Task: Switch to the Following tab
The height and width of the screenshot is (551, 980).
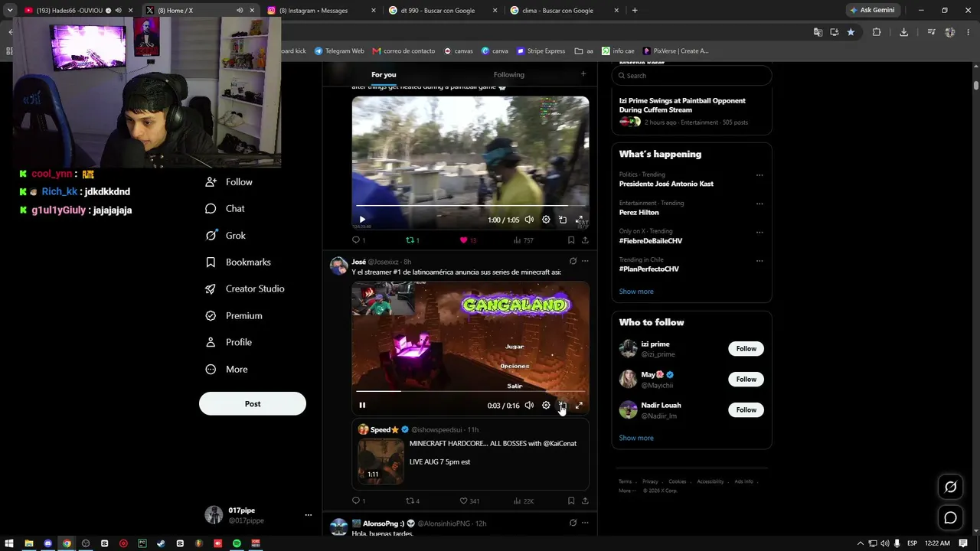Action: coord(509,74)
